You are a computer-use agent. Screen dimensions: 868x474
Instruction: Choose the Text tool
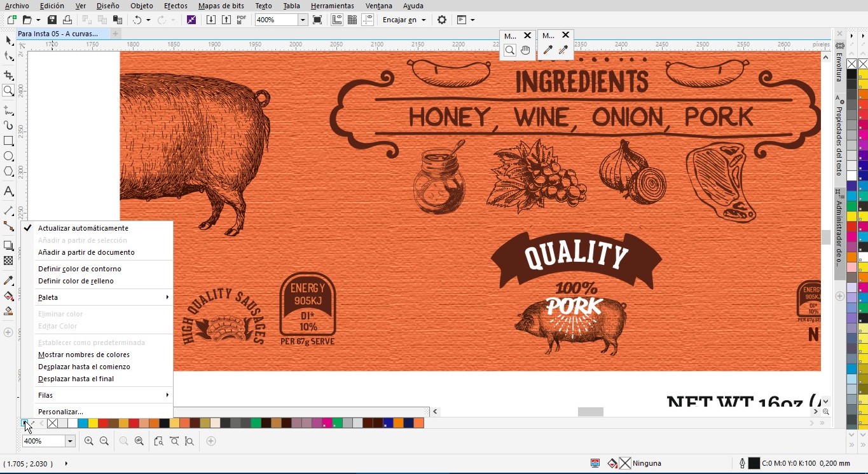tap(8, 191)
